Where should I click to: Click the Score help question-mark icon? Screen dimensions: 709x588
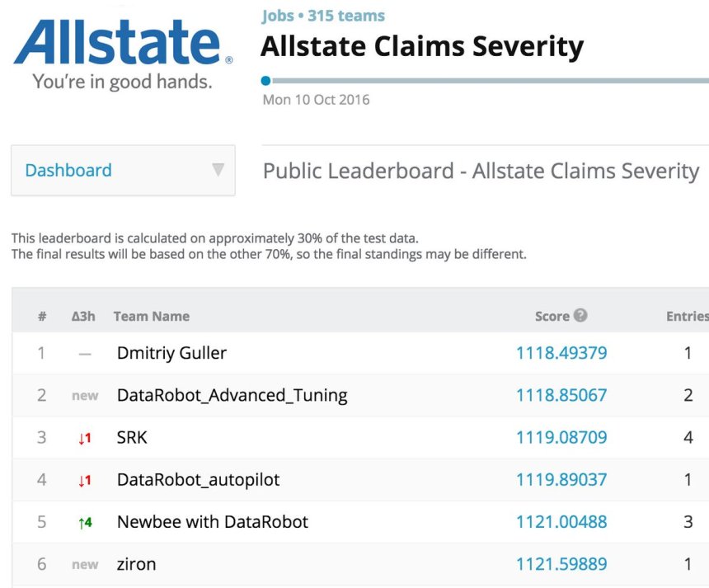click(580, 315)
